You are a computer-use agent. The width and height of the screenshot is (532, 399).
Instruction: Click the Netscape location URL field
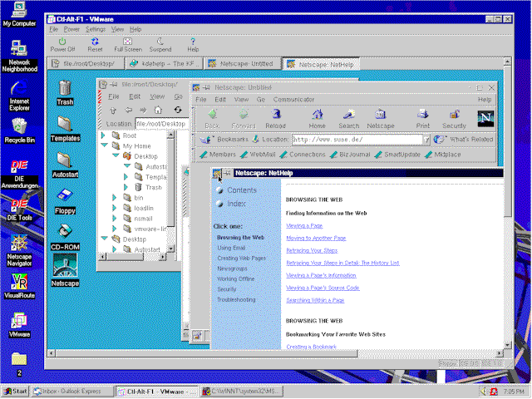357,140
